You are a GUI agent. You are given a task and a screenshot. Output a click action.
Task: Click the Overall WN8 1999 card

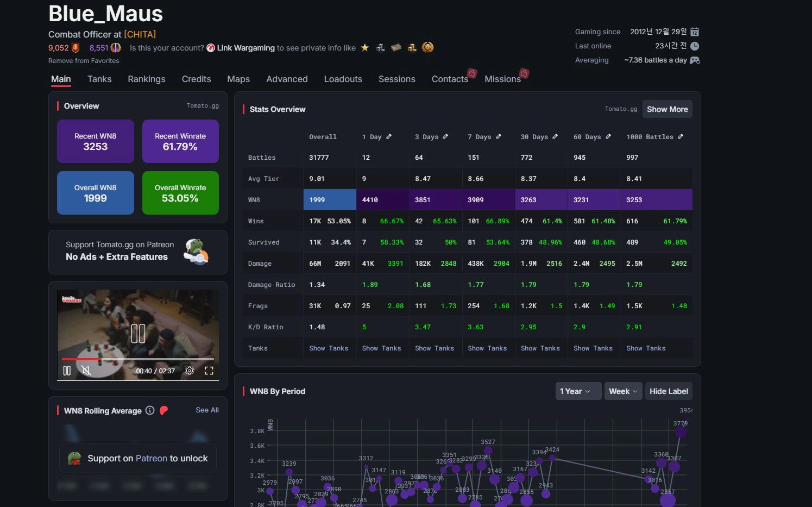tap(96, 193)
